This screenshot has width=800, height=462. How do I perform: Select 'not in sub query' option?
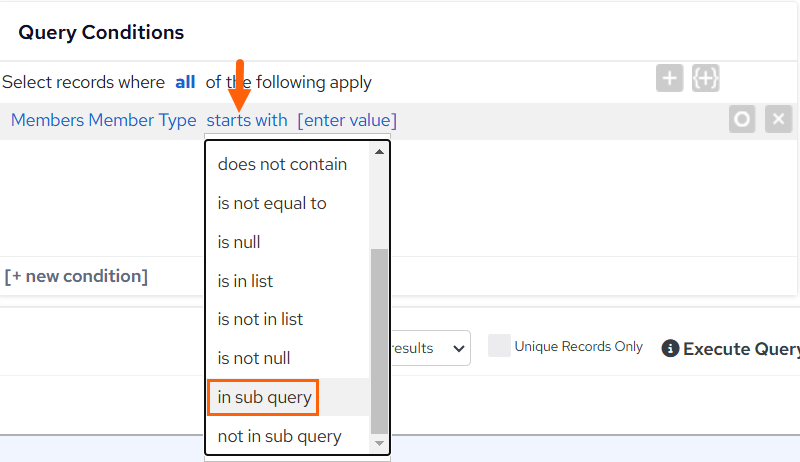click(x=280, y=437)
